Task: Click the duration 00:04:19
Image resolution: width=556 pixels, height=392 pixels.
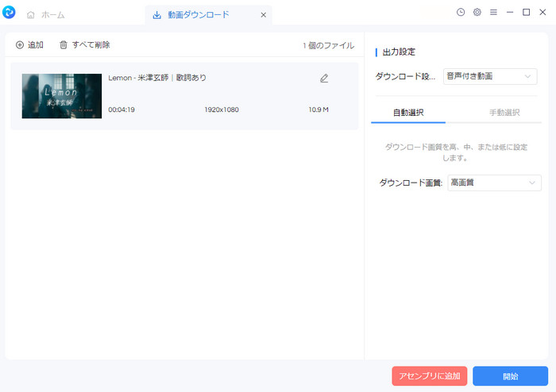Action: [122, 110]
